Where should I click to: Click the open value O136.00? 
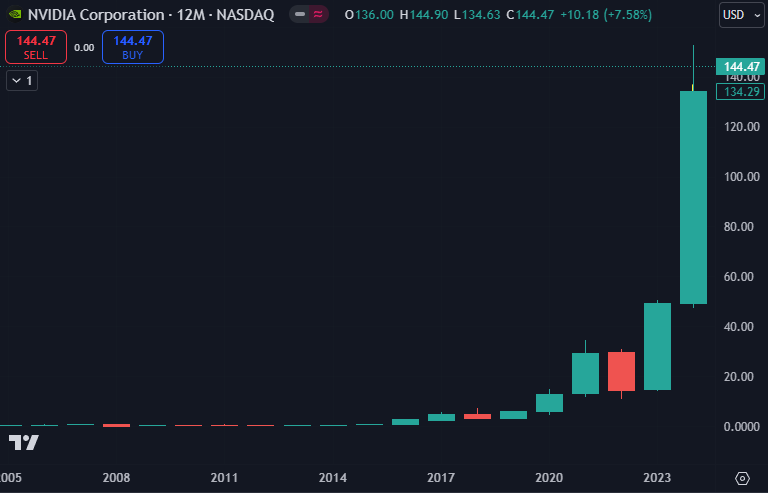369,15
